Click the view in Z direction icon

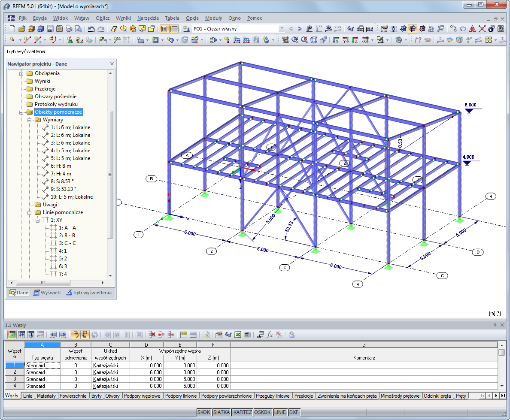(x=355, y=39)
